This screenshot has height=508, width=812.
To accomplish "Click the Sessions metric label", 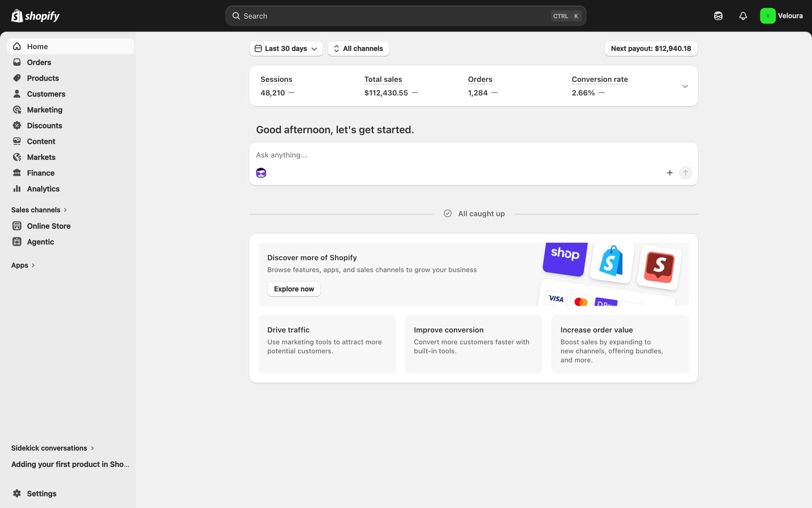I will (x=276, y=79).
